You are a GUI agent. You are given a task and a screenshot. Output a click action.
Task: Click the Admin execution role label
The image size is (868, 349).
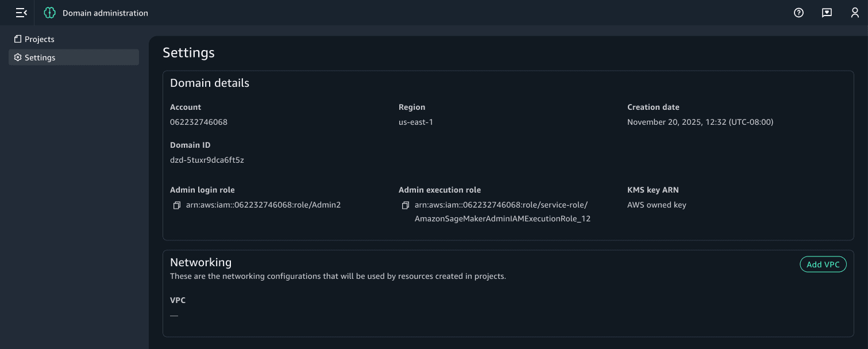point(439,190)
